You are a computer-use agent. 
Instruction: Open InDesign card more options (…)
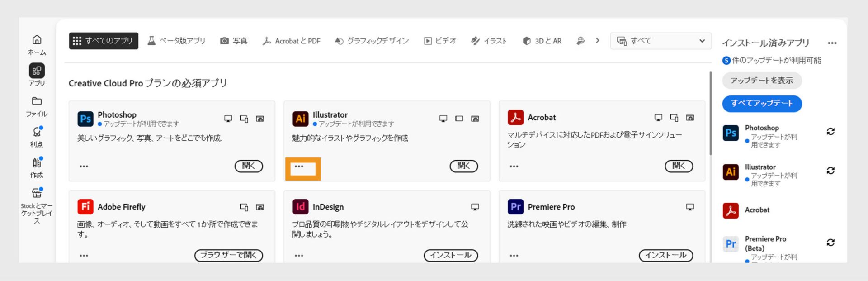click(299, 256)
